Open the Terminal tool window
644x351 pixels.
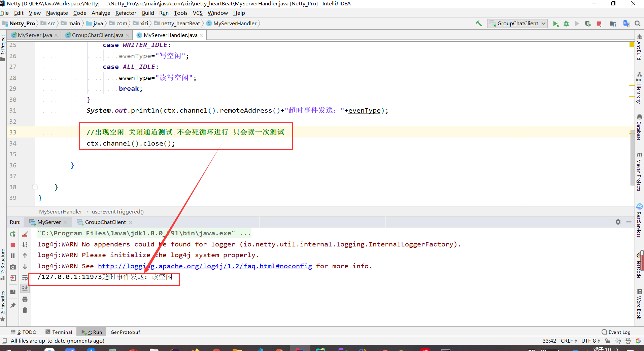click(x=59, y=332)
